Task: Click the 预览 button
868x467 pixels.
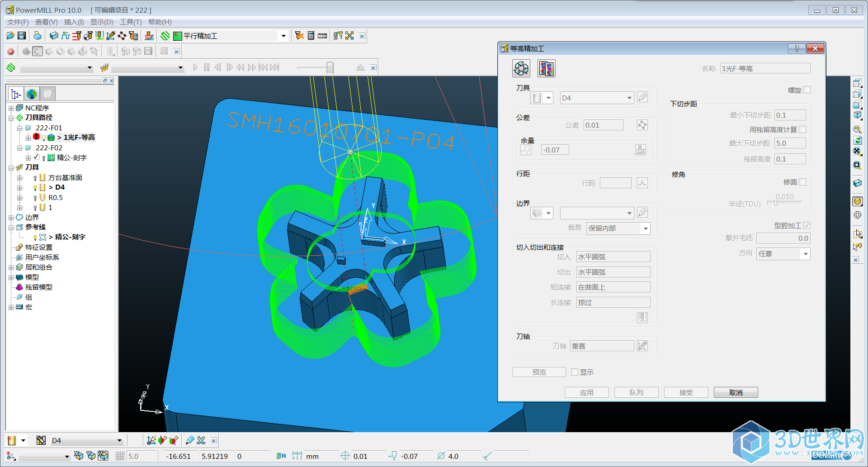Action: point(539,372)
